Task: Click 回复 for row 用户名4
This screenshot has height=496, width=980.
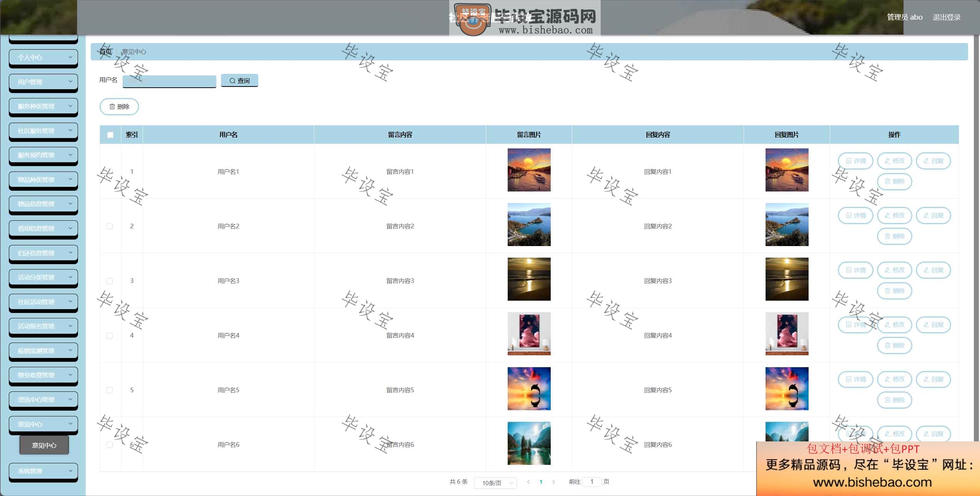Action: 933,325
